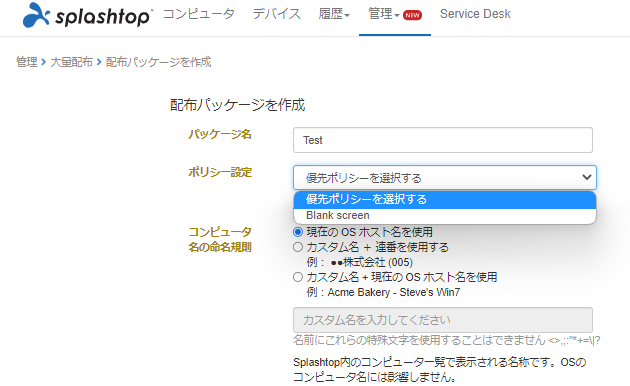630x386 pixels.
Task: Click the ポリシー設定 label
Action: click(x=220, y=172)
